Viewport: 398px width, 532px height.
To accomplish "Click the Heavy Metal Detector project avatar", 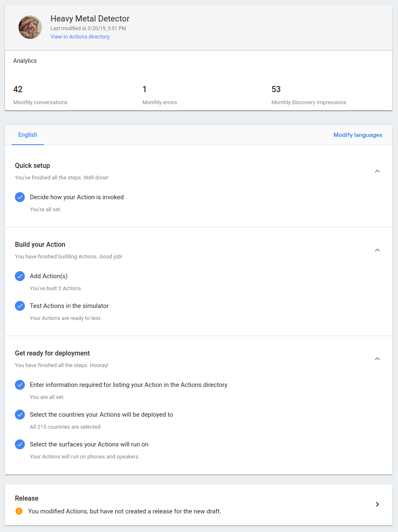I will pos(30,27).
